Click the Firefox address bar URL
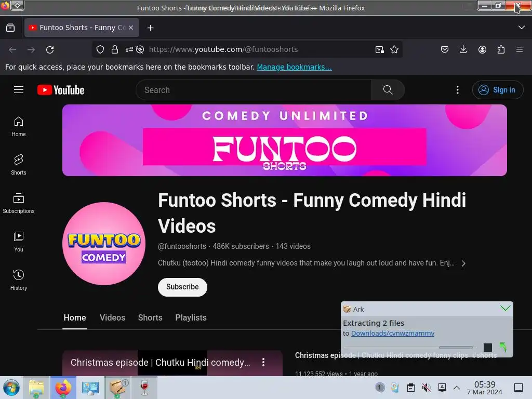The image size is (532, 399). pos(223,49)
